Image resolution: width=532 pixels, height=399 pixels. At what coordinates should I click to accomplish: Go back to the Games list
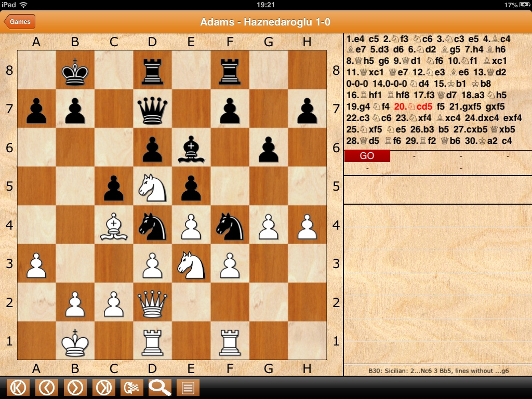(x=20, y=22)
